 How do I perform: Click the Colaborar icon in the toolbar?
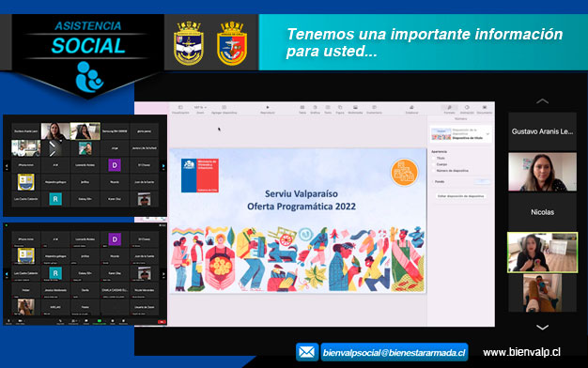click(x=411, y=108)
